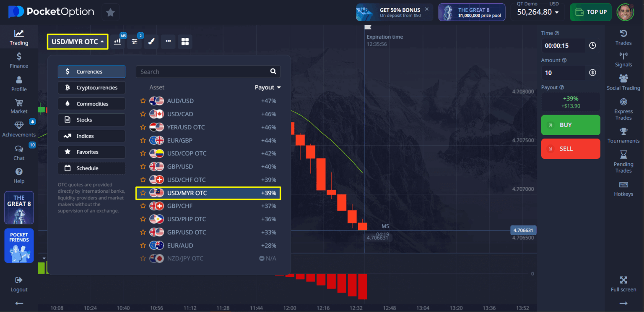
Task: Open Social Trading
Action: pyautogui.click(x=623, y=82)
